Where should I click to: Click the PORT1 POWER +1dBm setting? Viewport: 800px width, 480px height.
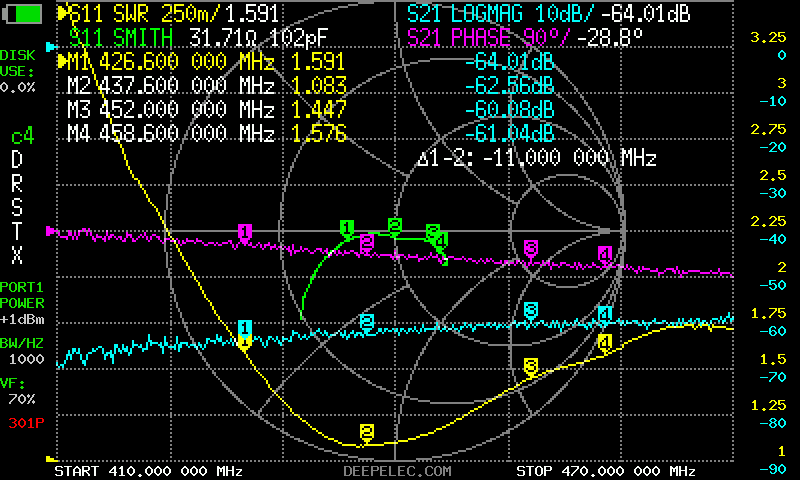point(22,303)
